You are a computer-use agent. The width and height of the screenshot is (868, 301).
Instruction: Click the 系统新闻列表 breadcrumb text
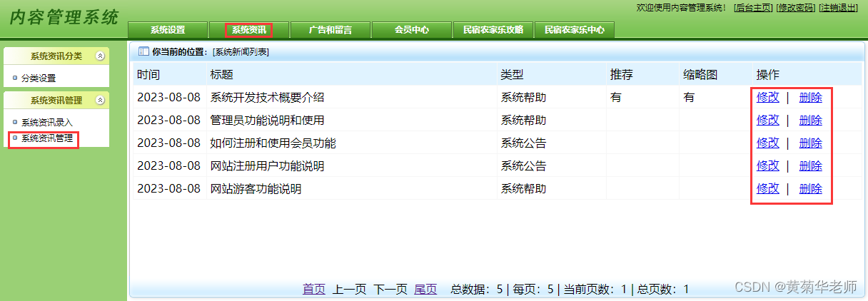pyautogui.click(x=241, y=51)
